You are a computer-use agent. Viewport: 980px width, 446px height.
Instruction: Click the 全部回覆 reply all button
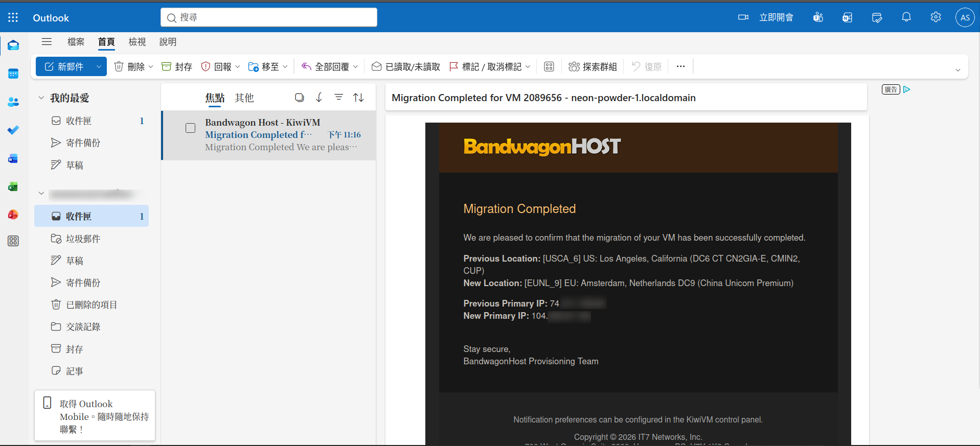[325, 67]
